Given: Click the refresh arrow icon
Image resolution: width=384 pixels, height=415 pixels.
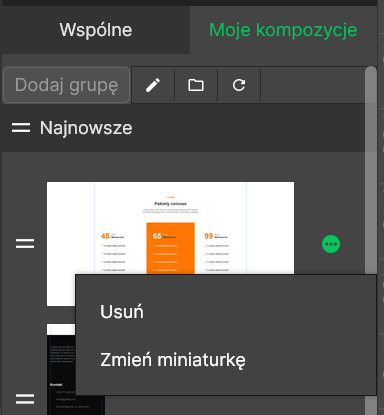Looking at the screenshot, I should [x=239, y=85].
